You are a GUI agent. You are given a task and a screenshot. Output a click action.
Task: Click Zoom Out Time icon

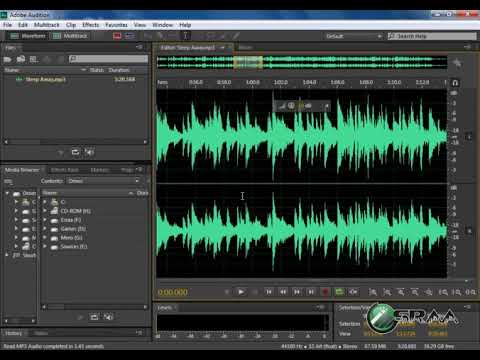click(x=415, y=292)
